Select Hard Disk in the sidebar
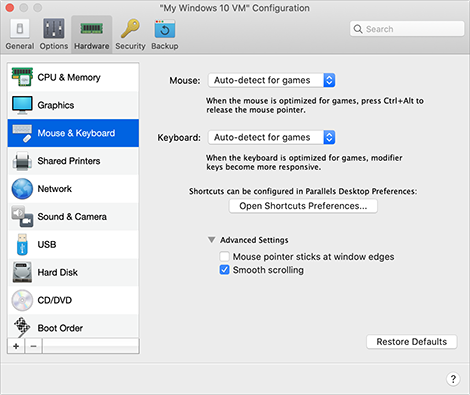Image resolution: width=470 pixels, height=395 pixels. tap(73, 272)
